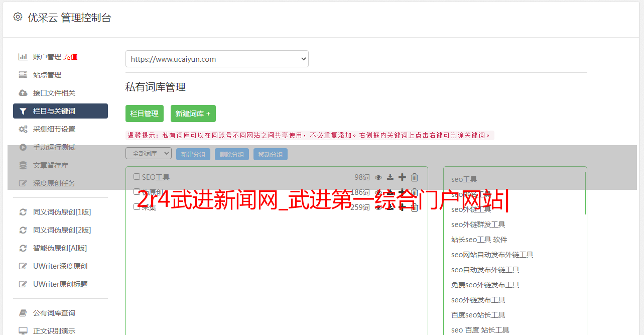Select keyword seo外链群发工具
644x335 pixels.
click(478, 225)
